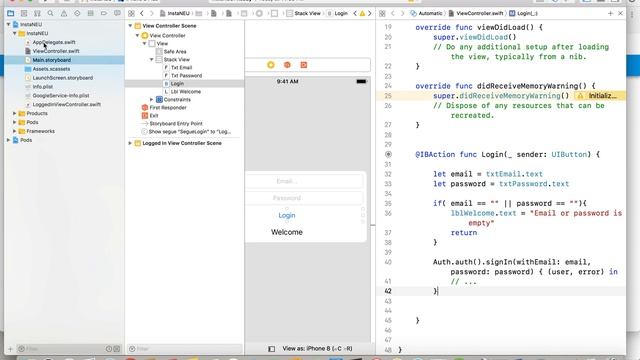
Task: Expand the Frameworks folder
Action: (15, 131)
